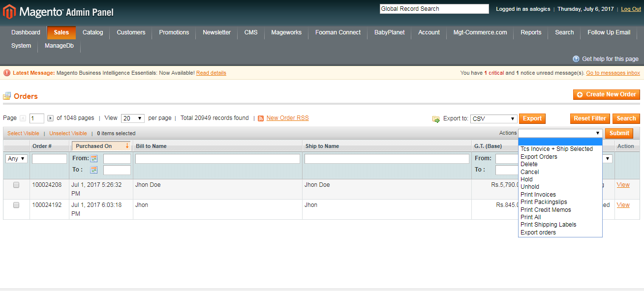Click View link for order 100024192
Screen dimensions: 644x291
(623, 205)
